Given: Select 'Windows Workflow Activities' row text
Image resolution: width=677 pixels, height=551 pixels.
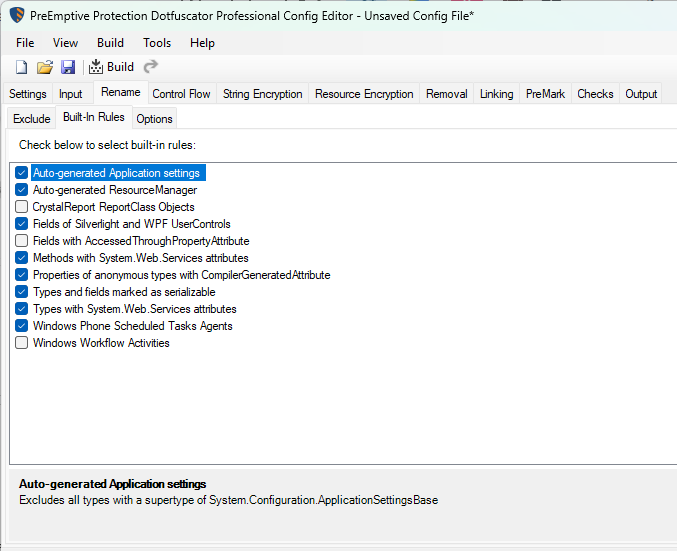Looking at the screenshot, I should pyautogui.click(x=101, y=343).
